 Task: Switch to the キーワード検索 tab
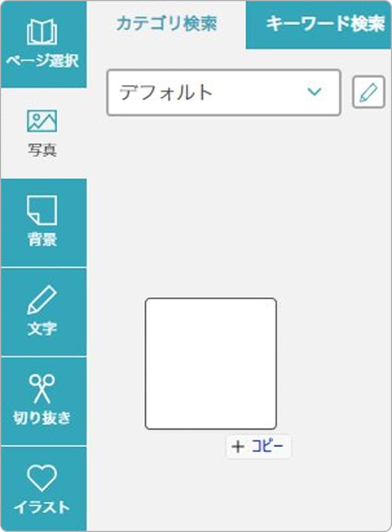point(325,24)
